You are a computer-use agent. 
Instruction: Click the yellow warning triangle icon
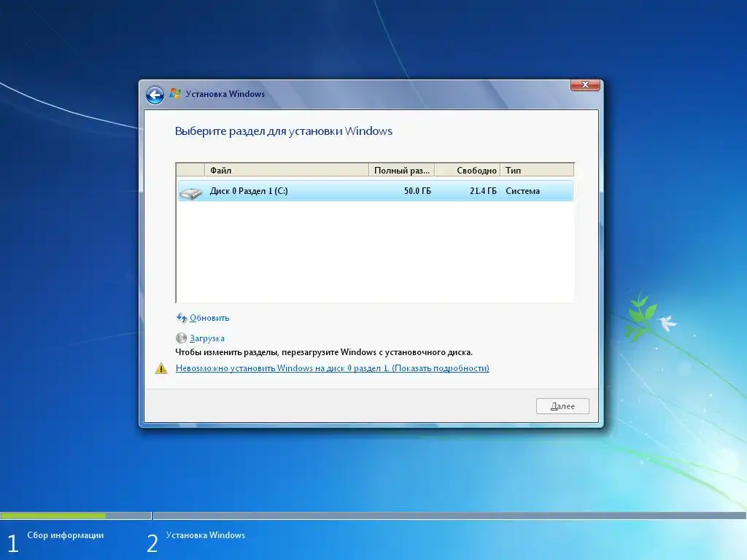161,368
